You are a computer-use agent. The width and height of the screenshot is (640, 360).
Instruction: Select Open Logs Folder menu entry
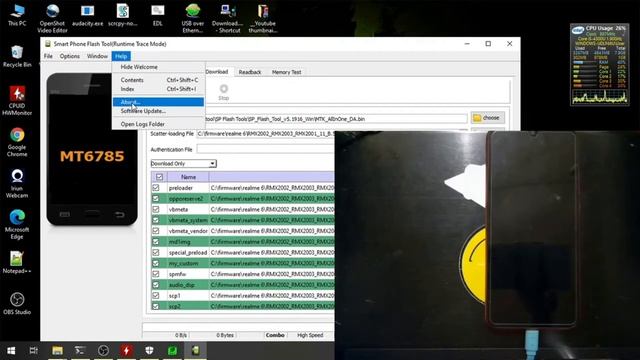coord(158,124)
